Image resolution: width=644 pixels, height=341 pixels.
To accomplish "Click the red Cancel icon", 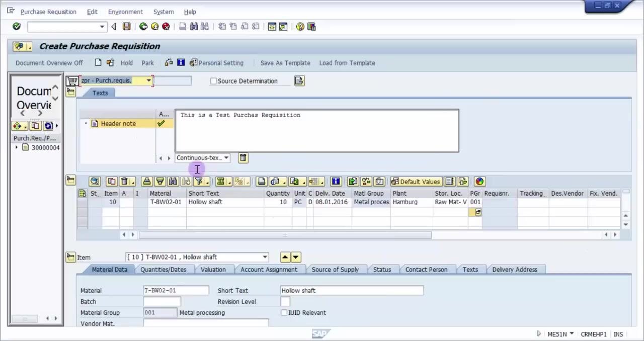I will (x=166, y=27).
